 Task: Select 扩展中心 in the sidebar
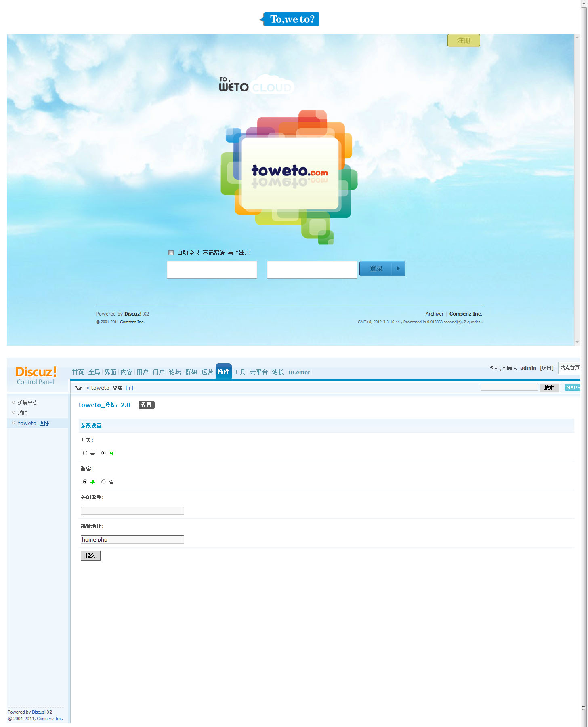[x=27, y=402]
